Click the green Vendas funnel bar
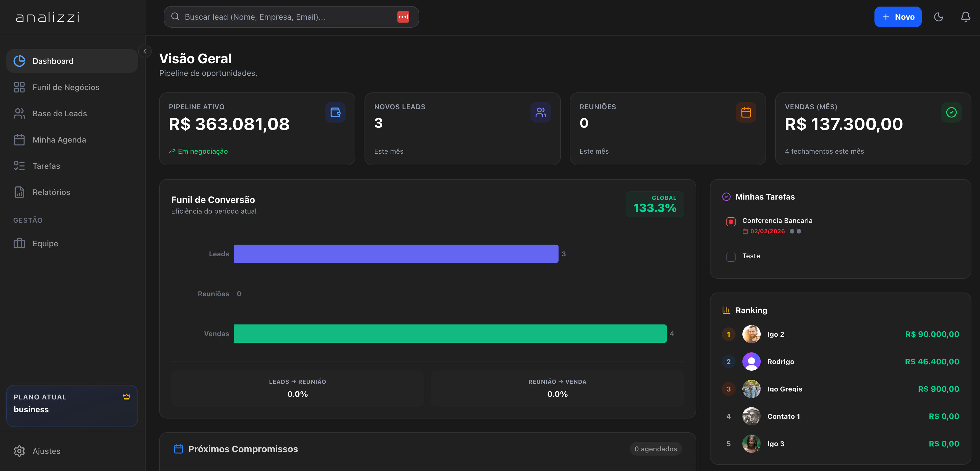Viewport: 980px width, 471px height. point(450,333)
